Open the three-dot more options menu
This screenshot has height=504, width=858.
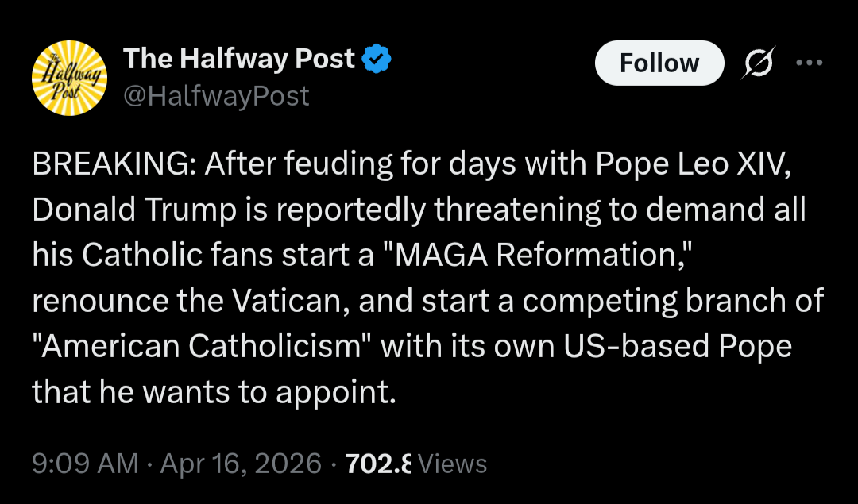(x=810, y=63)
